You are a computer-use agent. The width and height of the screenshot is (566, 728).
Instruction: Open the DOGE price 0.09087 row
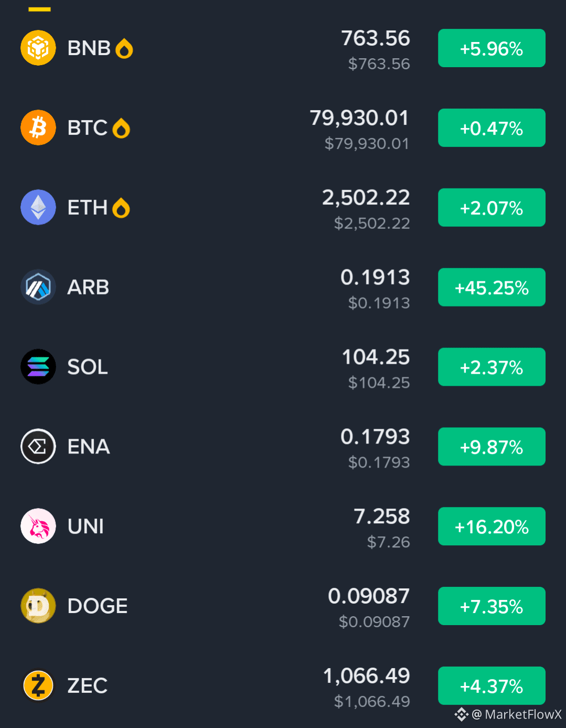[283, 606]
